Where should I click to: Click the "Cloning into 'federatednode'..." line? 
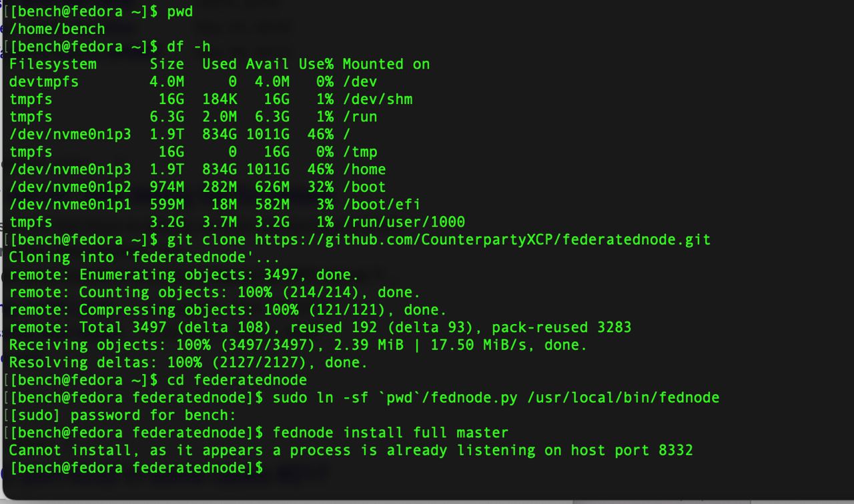point(145,257)
